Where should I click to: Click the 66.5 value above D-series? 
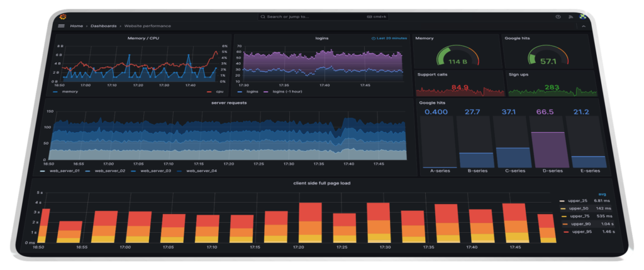pyautogui.click(x=545, y=112)
